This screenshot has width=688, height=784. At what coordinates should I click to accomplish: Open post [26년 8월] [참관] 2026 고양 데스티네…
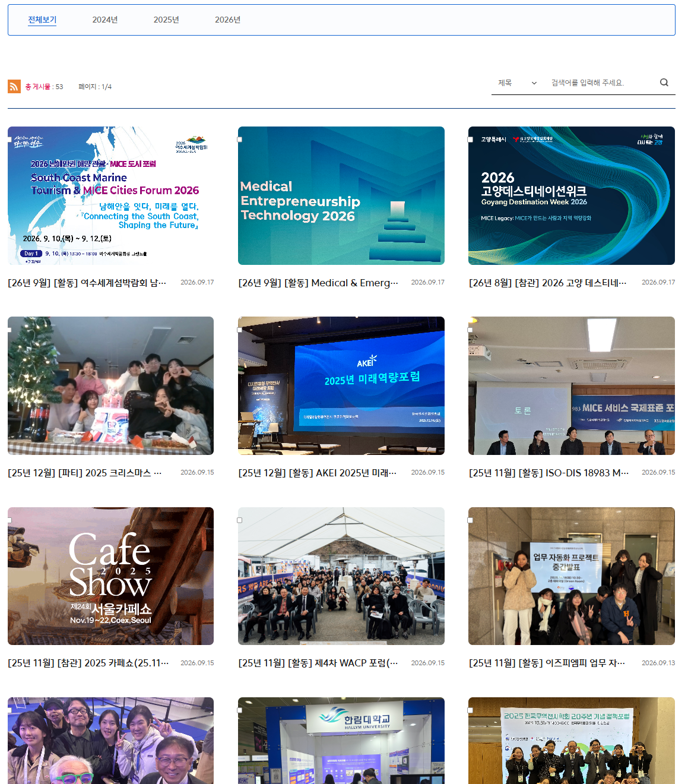[547, 283]
